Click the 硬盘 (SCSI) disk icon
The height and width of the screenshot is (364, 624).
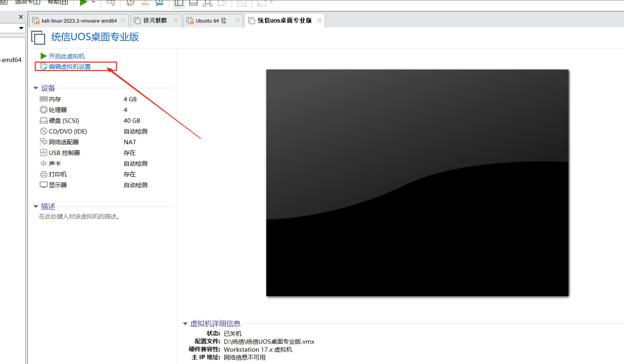tap(44, 120)
